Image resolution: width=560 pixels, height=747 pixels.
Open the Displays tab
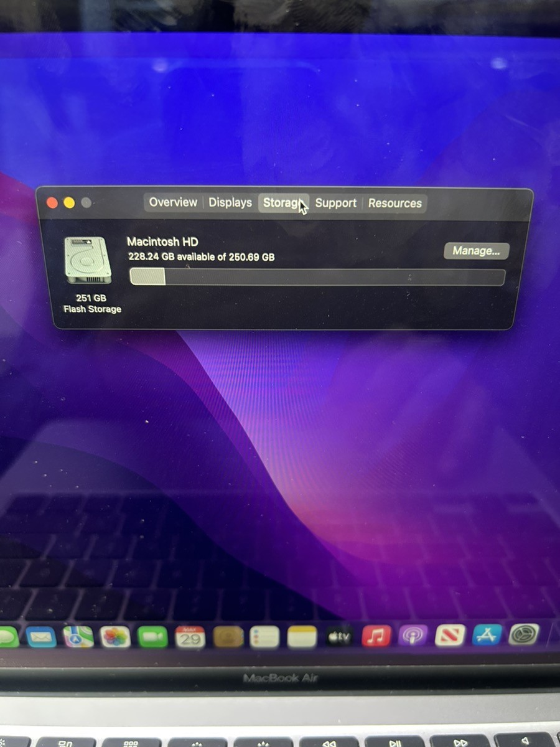[x=230, y=202]
